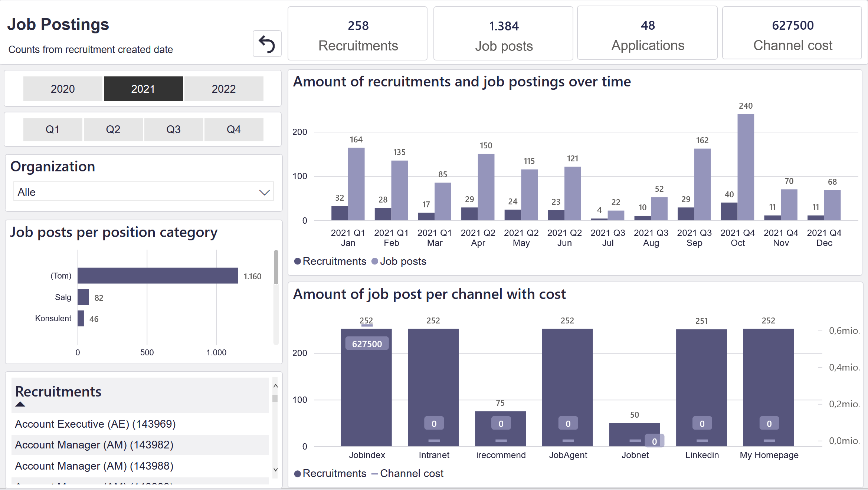Click the position category chart scrollbar thumb
Viewport: 868px width, 490px height.
276,267
